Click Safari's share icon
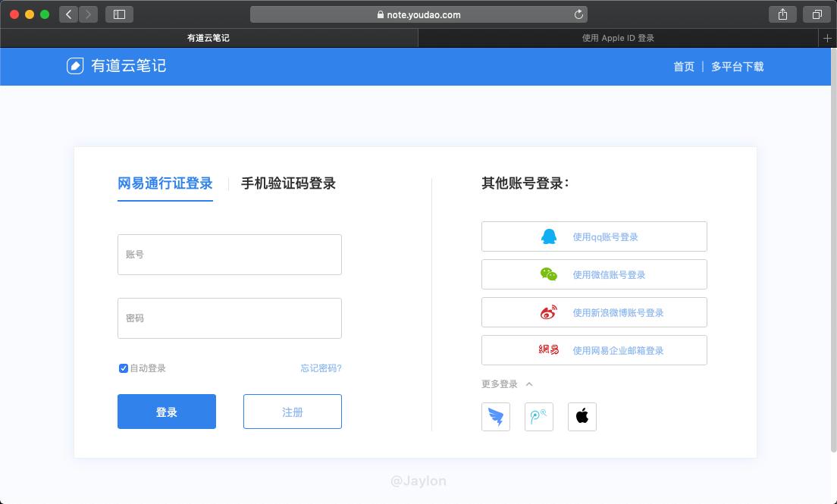The width and height of the screenshot is (837, 504). pyautogui.click(x=782, y=14)
